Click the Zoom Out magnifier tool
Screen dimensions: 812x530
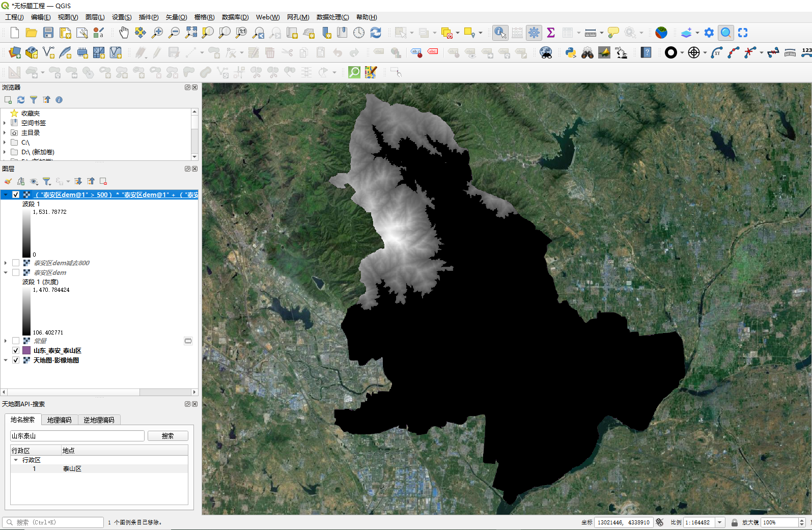point(174,33)
